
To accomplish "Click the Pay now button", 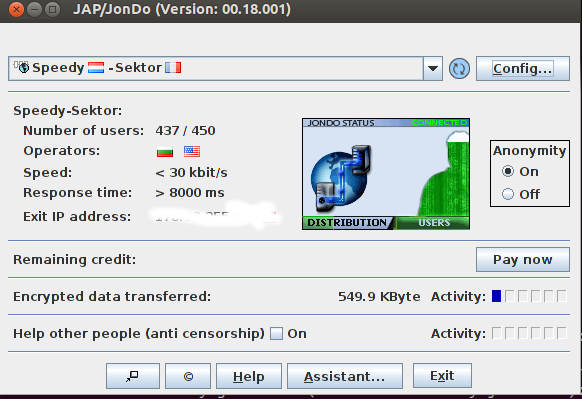I will pyautogui.click(x=523, y=259).
